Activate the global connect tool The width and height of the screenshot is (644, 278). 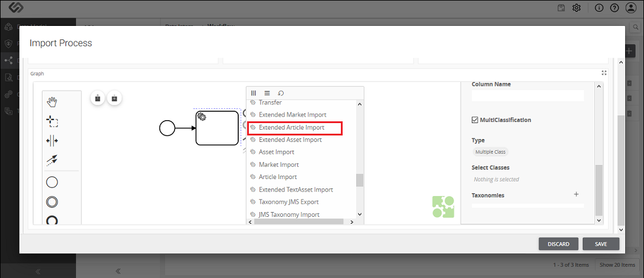click(x=52, y=160)
